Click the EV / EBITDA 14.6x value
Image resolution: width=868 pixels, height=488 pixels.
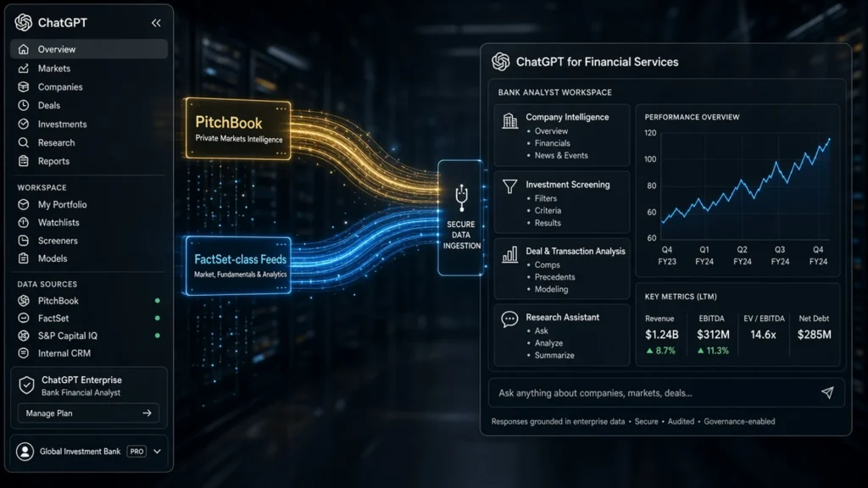pyautogui.click(x=764, y=335)
